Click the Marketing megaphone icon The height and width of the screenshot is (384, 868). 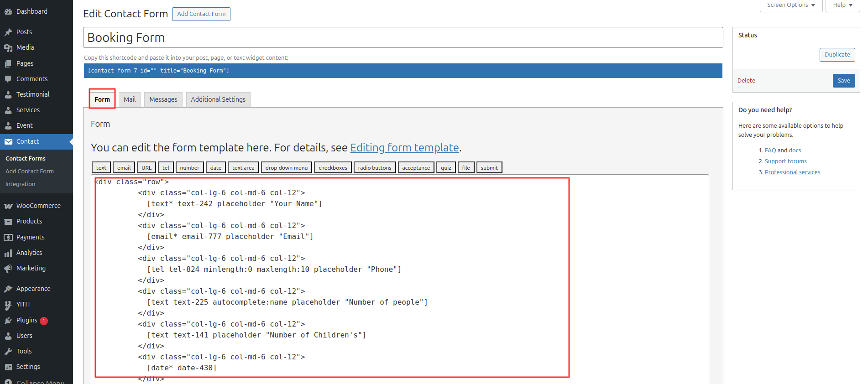pyautogui.click(x=8, y=268)
